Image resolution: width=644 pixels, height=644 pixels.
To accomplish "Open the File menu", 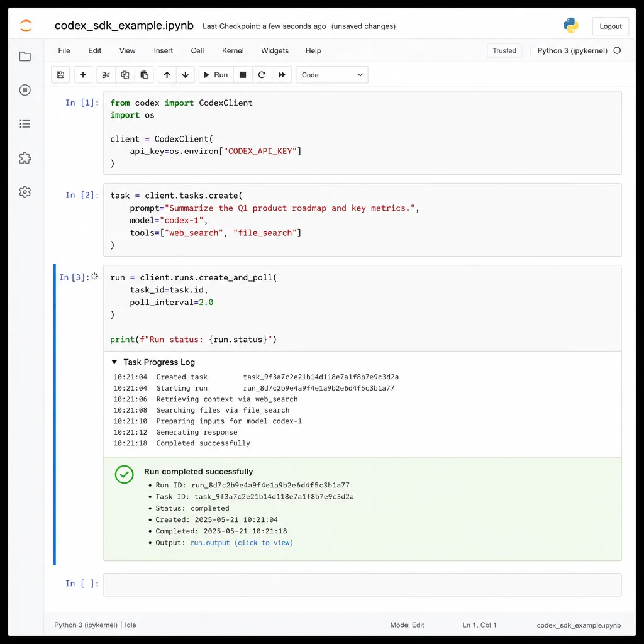I will tap(64, 50).
